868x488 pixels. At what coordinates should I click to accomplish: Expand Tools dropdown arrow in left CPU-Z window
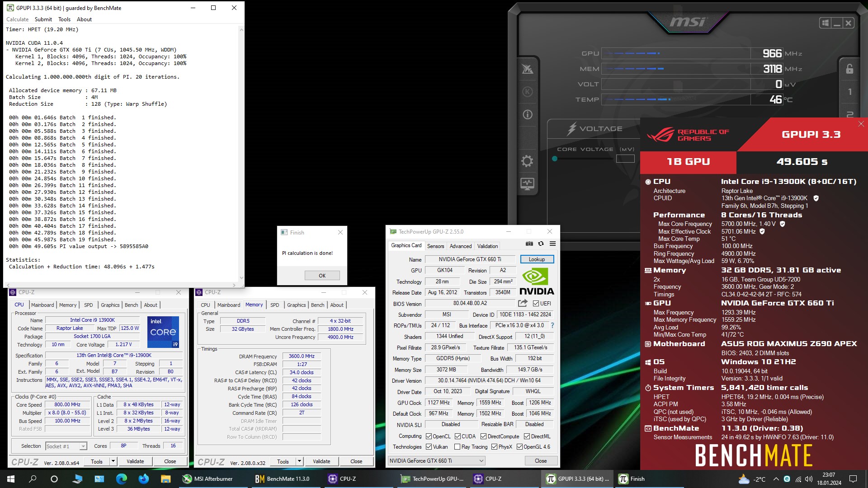click(113, 461)
